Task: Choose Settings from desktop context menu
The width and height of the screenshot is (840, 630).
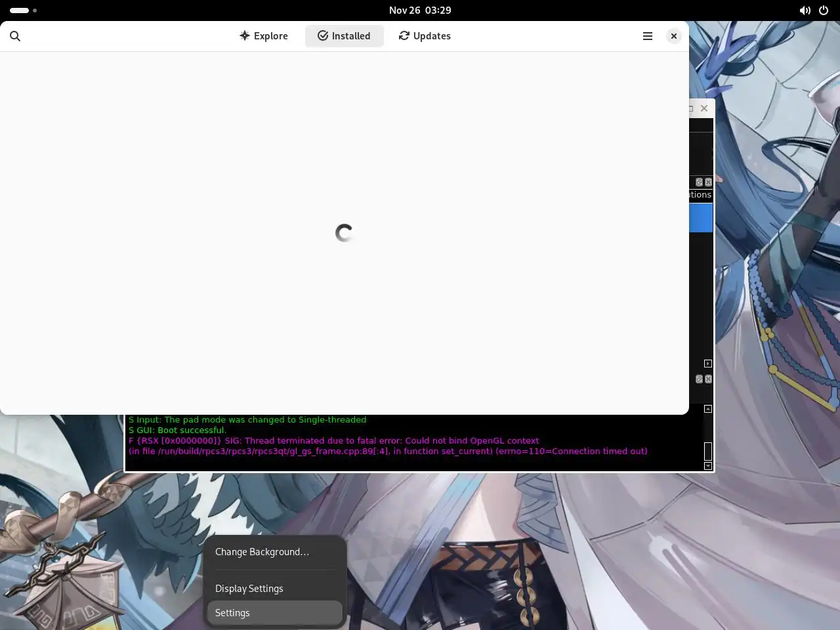Action: point(275,613)
